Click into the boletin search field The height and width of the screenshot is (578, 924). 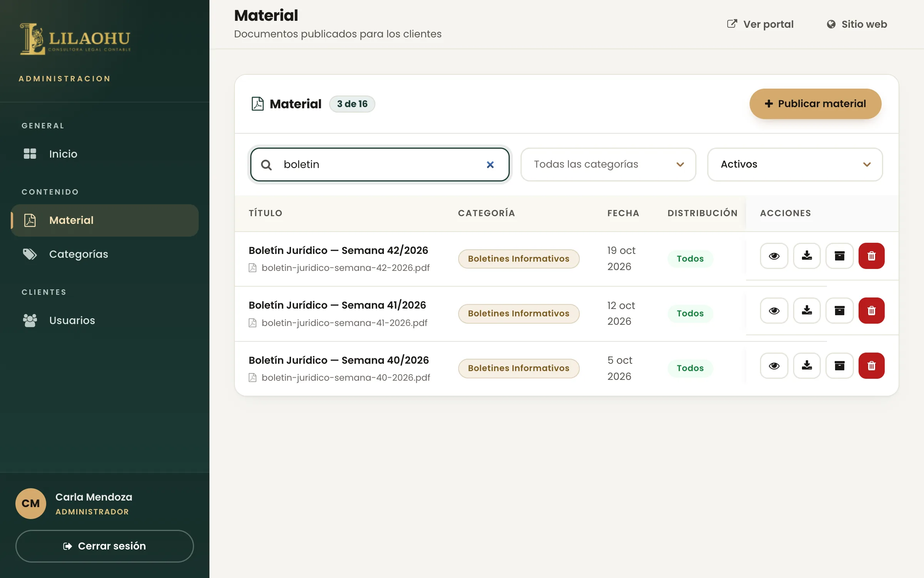(380, 165)
